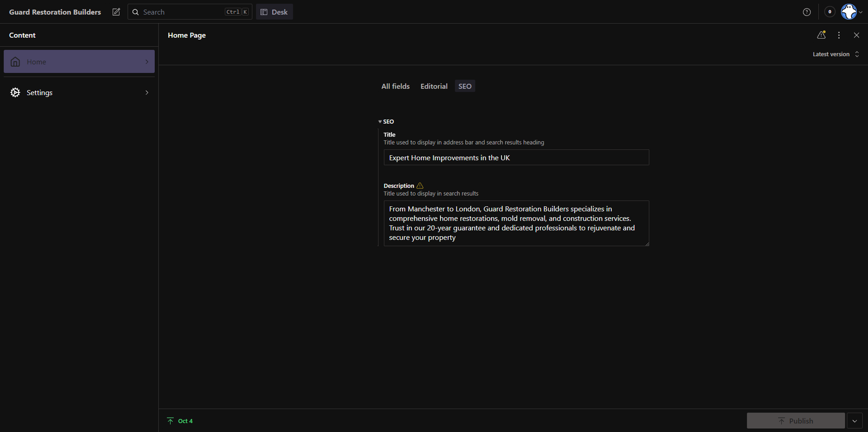Expand publish actions dropdown arrow
The width and height of the screenshot is (868, 432).
[854, 421]
